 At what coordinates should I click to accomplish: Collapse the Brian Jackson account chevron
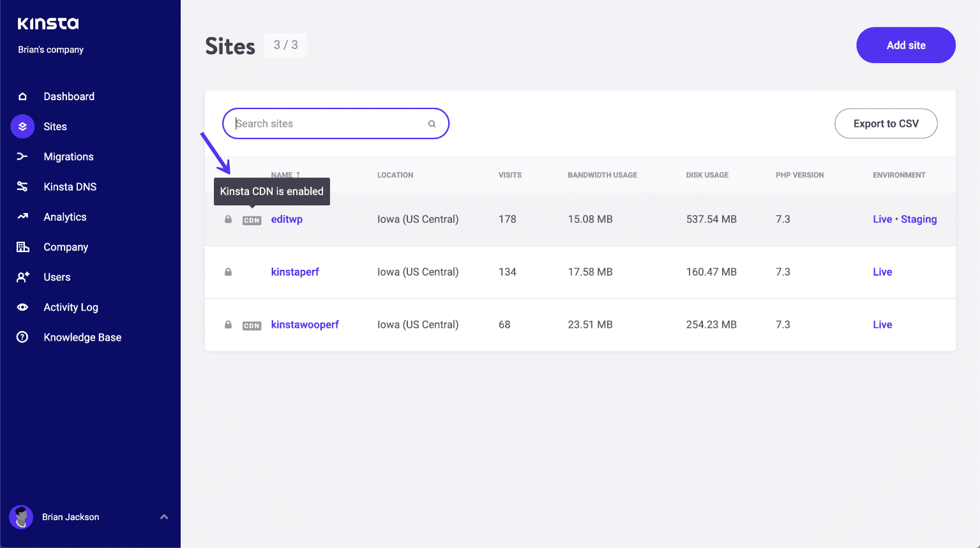coord(164,517)
